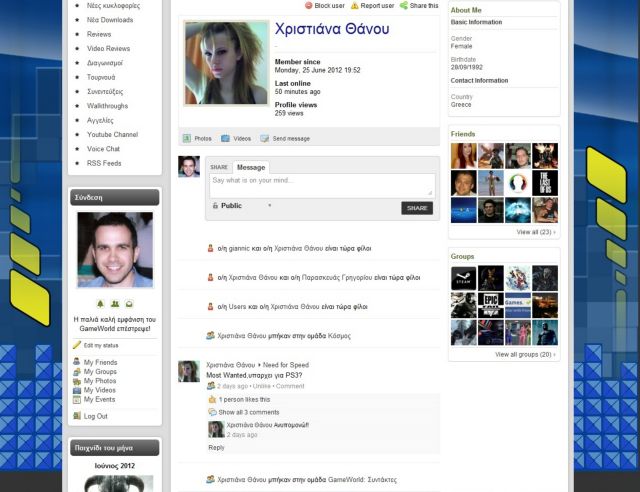Click View all groups link
The height and width of the screenshot is (492, 640).
point(524,355)
